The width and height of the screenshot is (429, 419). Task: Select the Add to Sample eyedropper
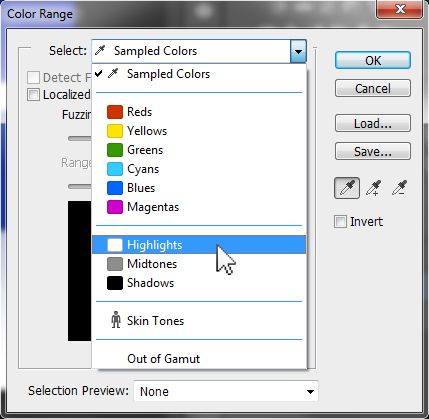point(374,188)
